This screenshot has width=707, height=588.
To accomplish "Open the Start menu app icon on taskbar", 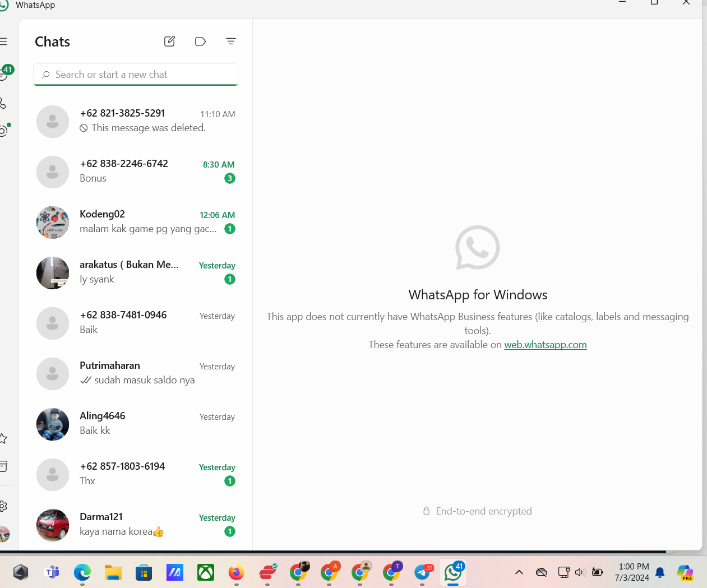I will 21,572.
